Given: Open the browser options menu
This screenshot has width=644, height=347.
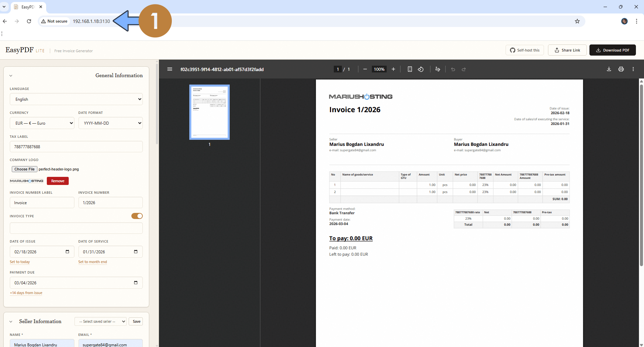Looking at the screenshot, I should (x=636, y=21).
